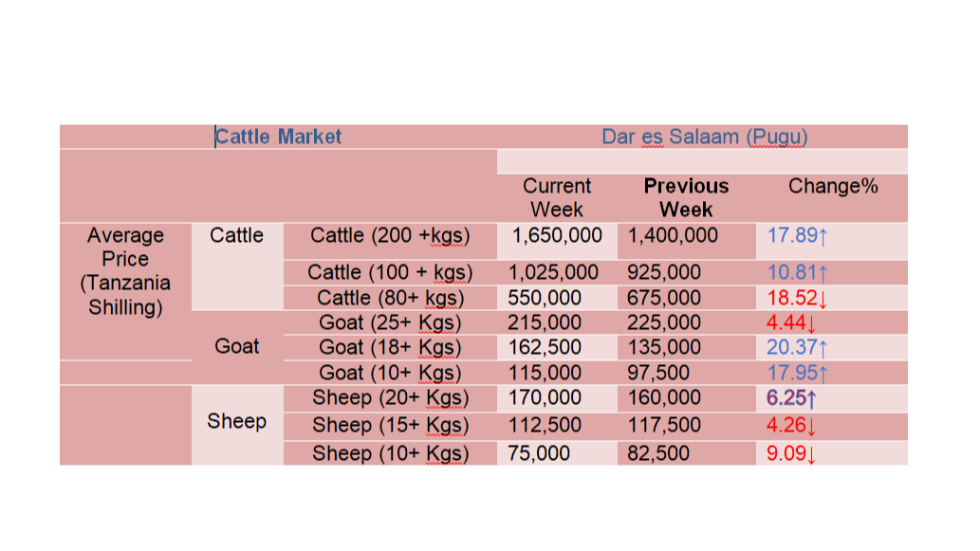Select the 97,500 previous week value
The image size is (980, 551).
pyautogui.click(x=658, y=373)
